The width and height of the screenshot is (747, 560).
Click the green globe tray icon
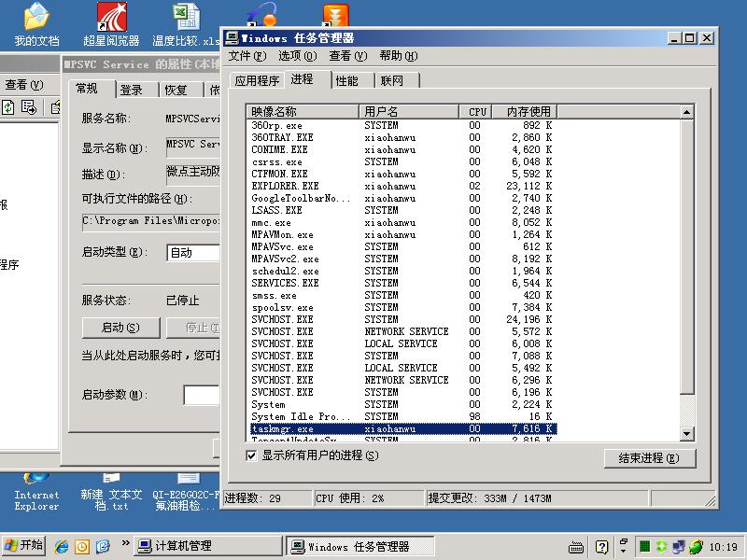click(696, 546)
